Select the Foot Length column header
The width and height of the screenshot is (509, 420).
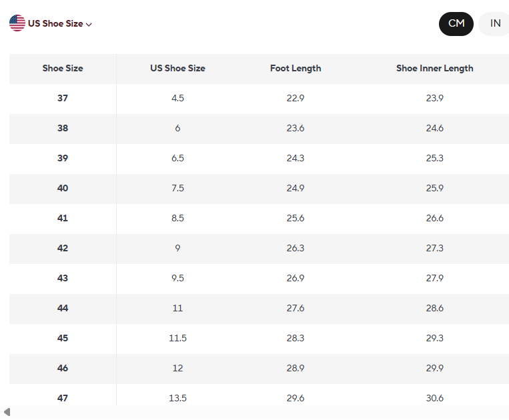[296, 68]
